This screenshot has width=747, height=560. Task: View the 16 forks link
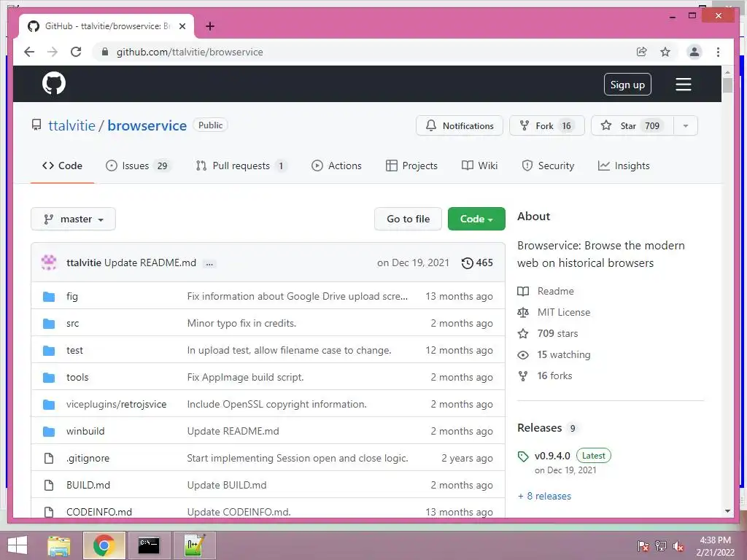554,376
